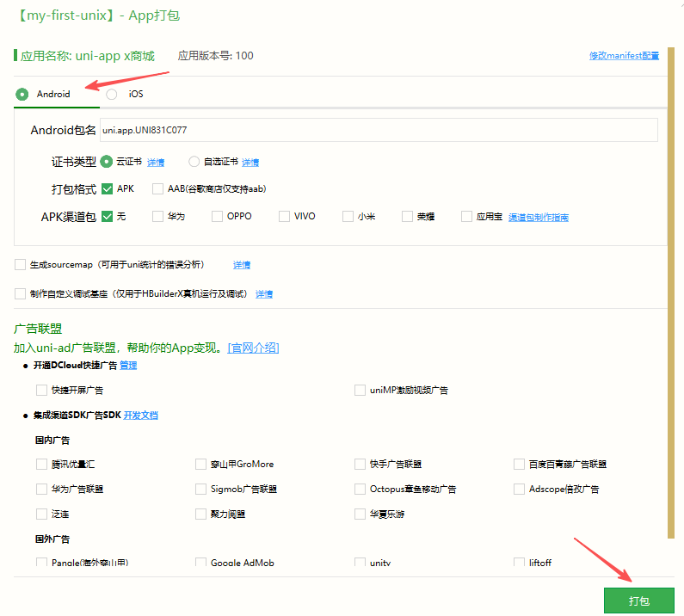684x616 pixels.
Task: Check the 百度百青藤广告联盟 option
Action: [519, 465]
